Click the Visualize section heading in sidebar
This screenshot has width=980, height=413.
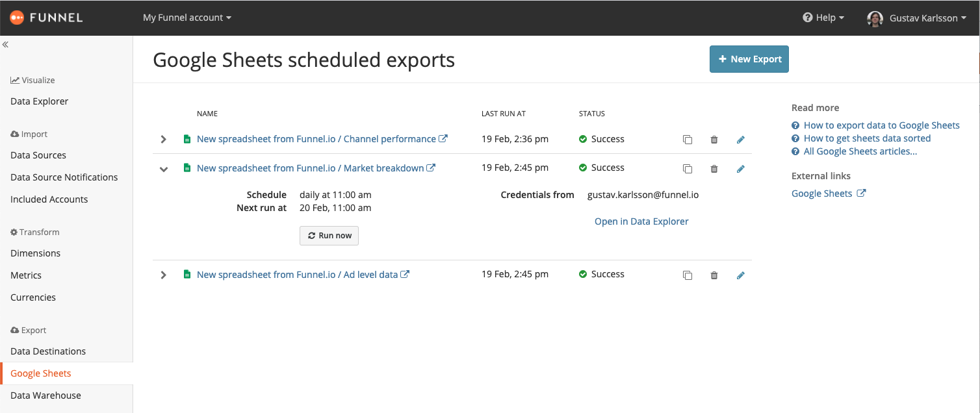pyautogui.click(x=32, y=81)
